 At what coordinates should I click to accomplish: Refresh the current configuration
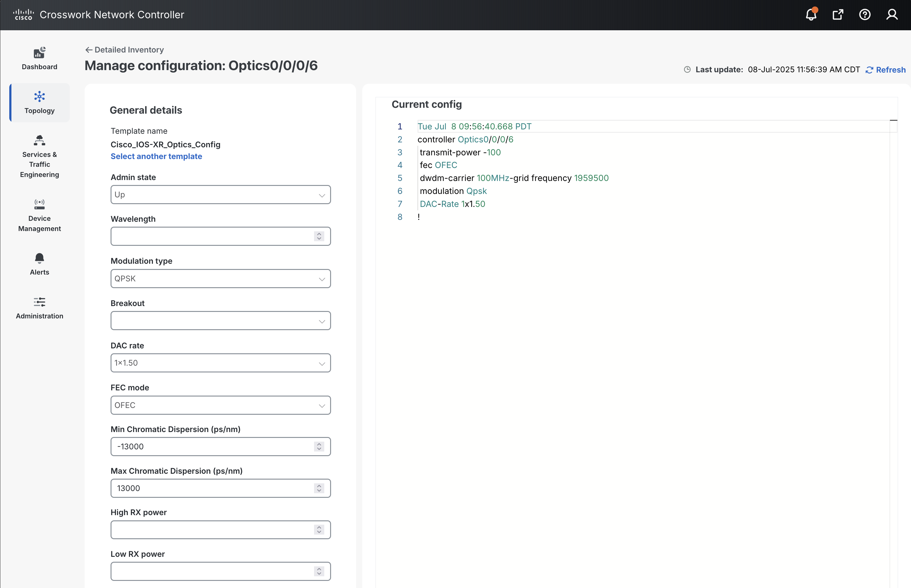(885, 69)
